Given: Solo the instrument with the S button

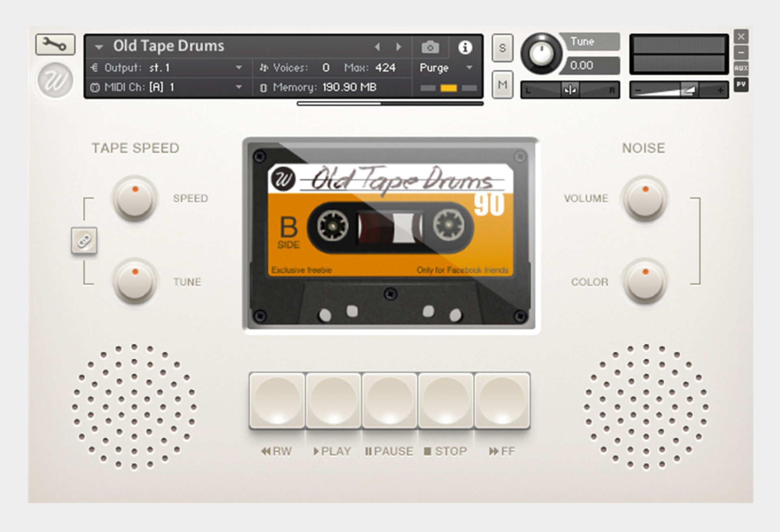Looking at the screenshot, I should pyautogui.click(x=502, y=47).
